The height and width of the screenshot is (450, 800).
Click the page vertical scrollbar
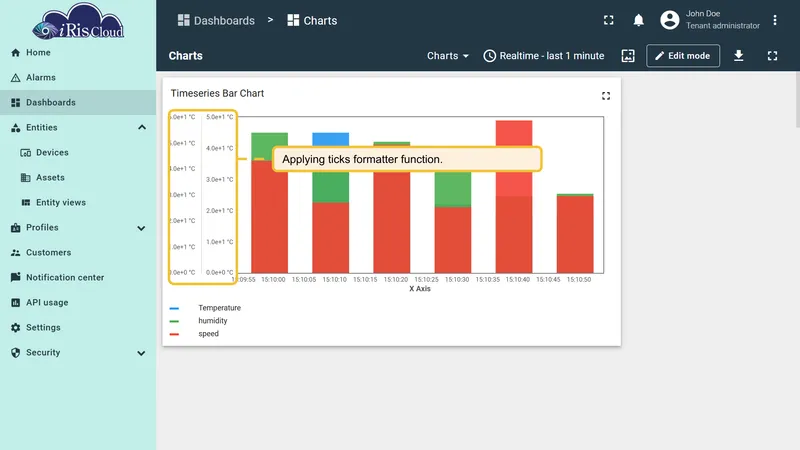pyautogui.click(x=797, y=99)
